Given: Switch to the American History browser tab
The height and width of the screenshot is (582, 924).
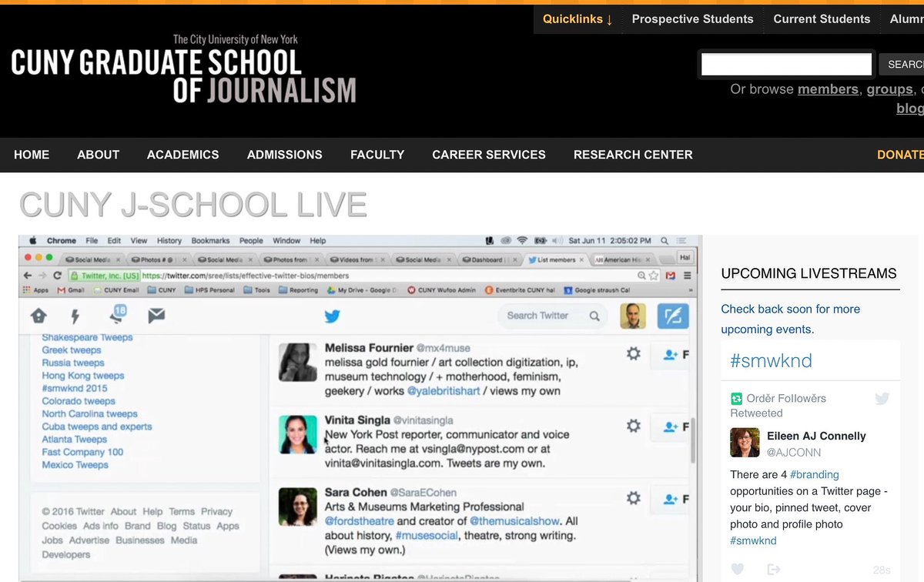Looking at the screenshot, I should [x=622, y=259].
